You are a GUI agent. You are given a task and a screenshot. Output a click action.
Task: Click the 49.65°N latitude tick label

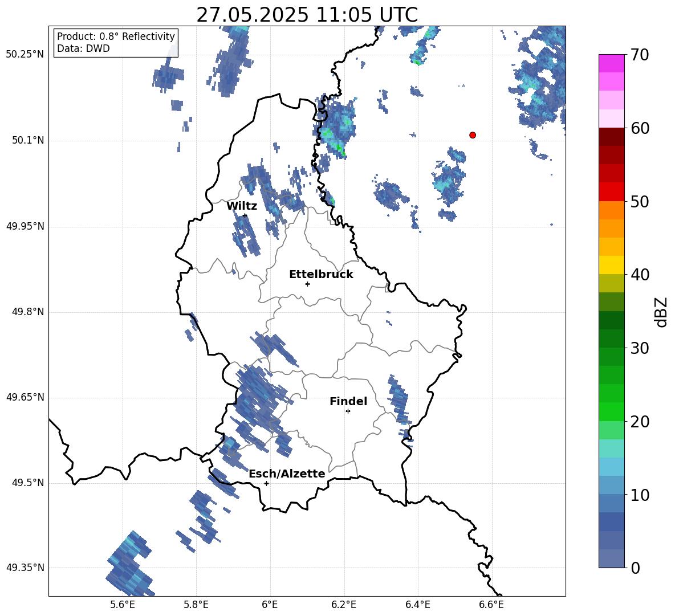pos(25,397)
